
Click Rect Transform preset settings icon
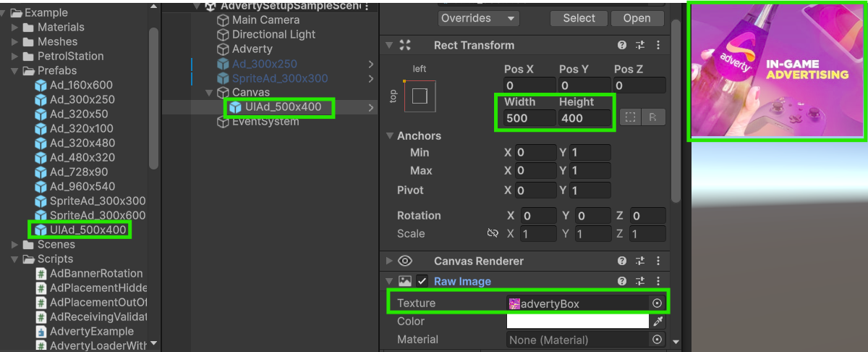point(640,45)
